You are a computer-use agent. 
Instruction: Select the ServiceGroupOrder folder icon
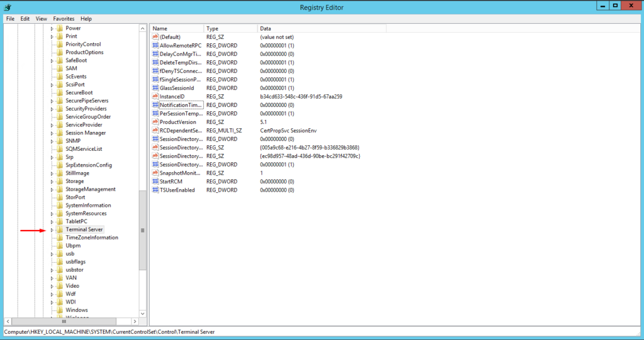pos(60,117)
